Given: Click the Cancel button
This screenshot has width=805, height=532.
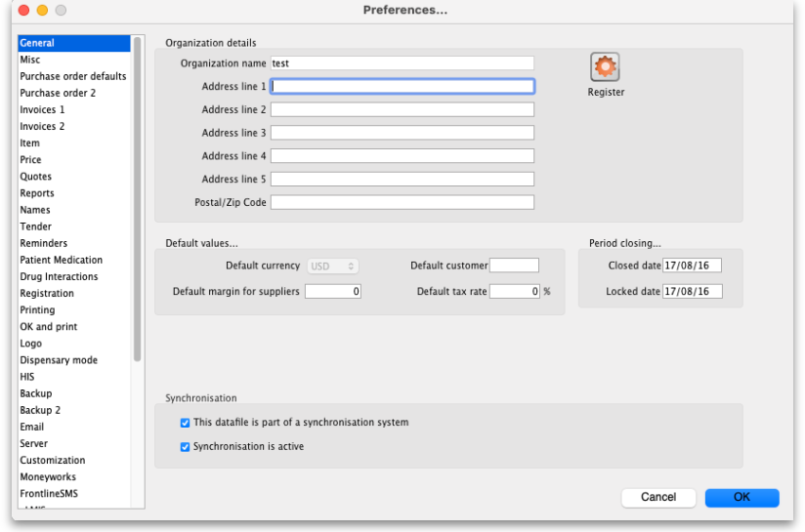Looking at the screenshot, I should (x=658, y=498).
